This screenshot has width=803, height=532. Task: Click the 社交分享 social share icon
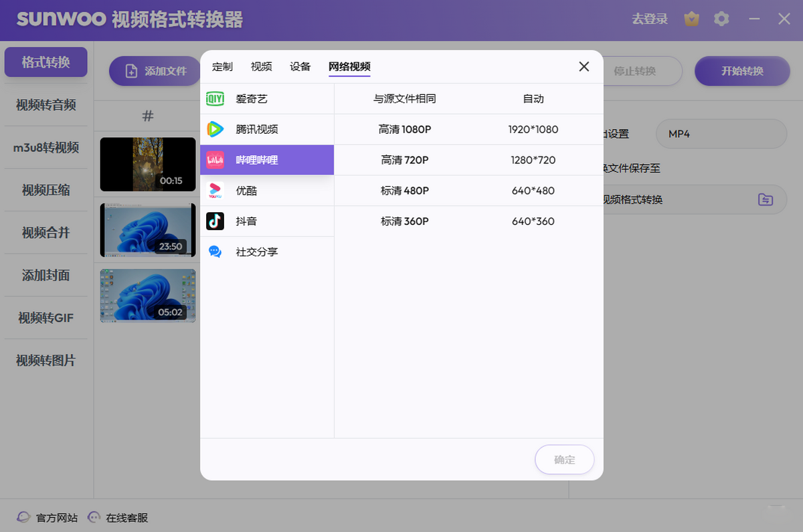point(214,252)
